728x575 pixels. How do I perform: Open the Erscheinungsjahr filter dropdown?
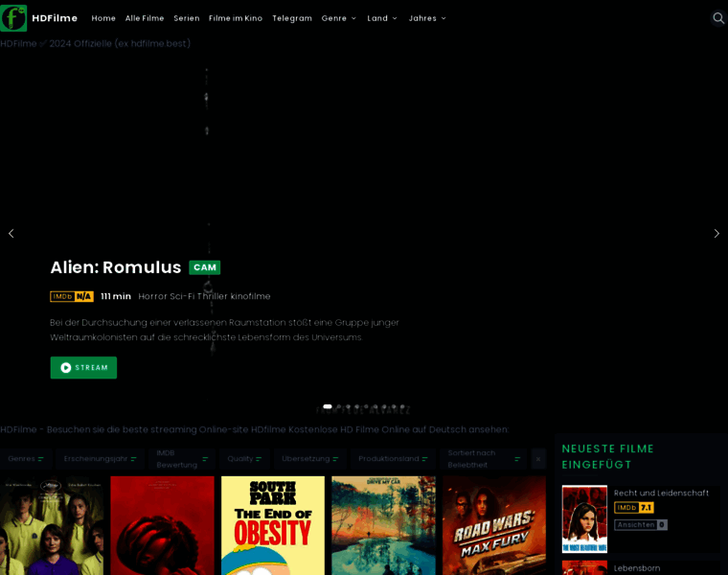101,459
